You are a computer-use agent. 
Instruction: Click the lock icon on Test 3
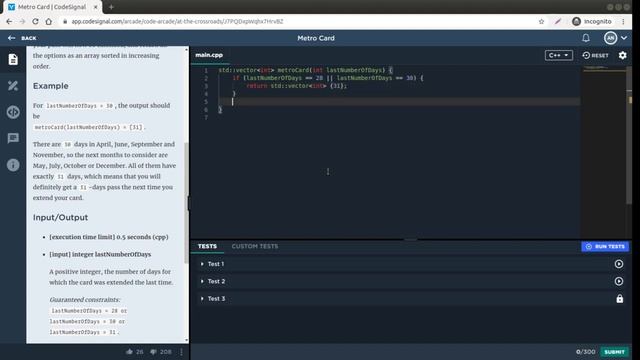point(620,299)
